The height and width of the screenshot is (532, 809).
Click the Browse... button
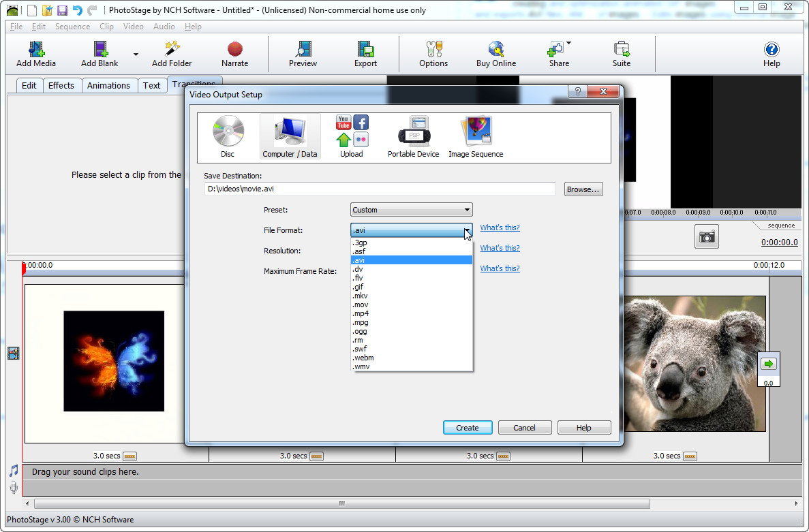(x=583, y=189)
